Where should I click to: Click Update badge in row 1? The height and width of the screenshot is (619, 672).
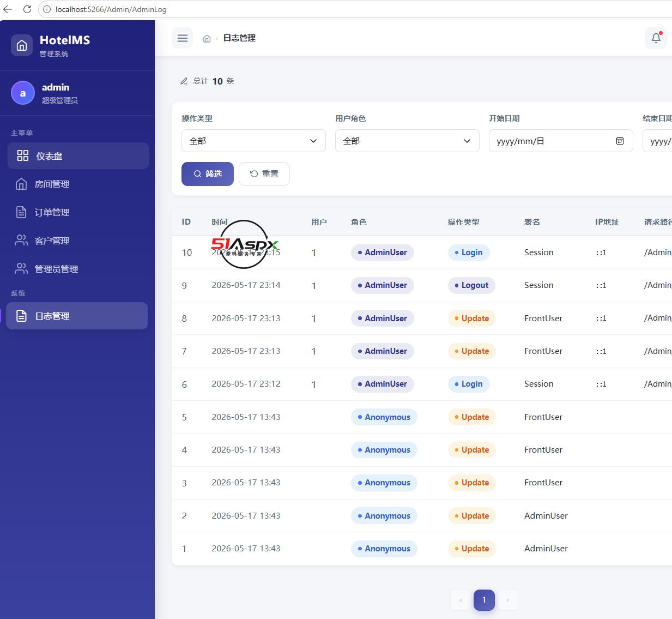click(471, 549)
